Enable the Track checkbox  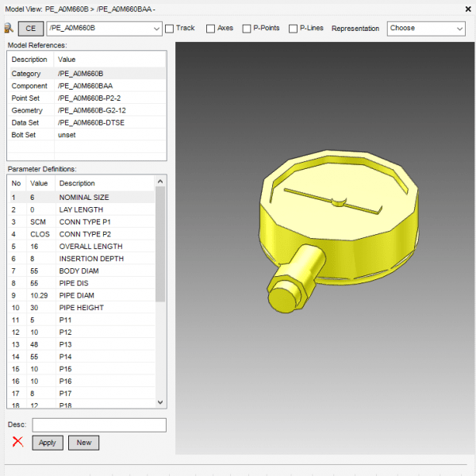[170, 29]
